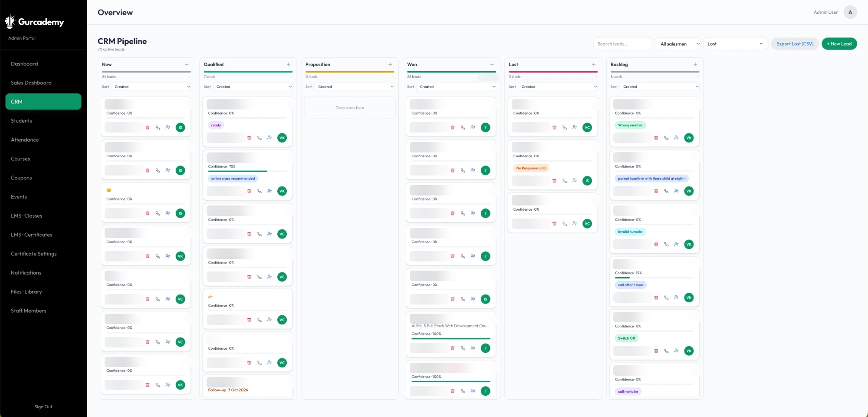
Task: Collapse the Qualified column with the minus icon
Action: (x=291, y=77)
